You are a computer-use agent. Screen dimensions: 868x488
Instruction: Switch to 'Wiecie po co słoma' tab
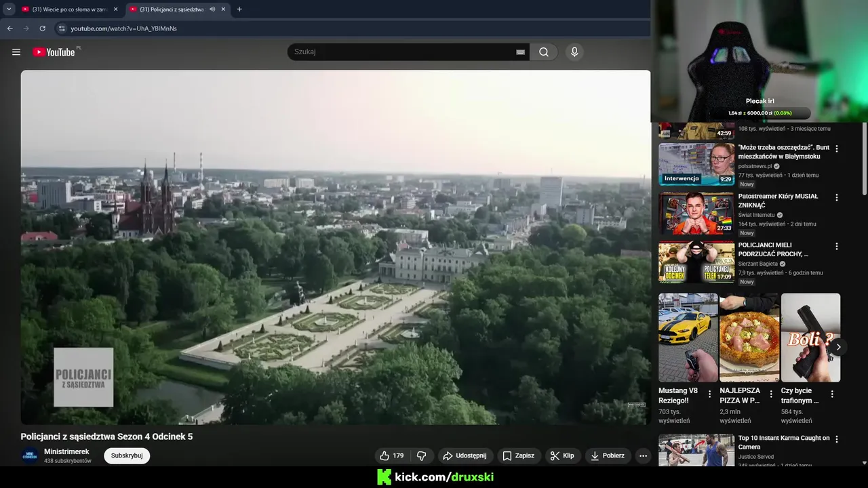tap(70, 9)
